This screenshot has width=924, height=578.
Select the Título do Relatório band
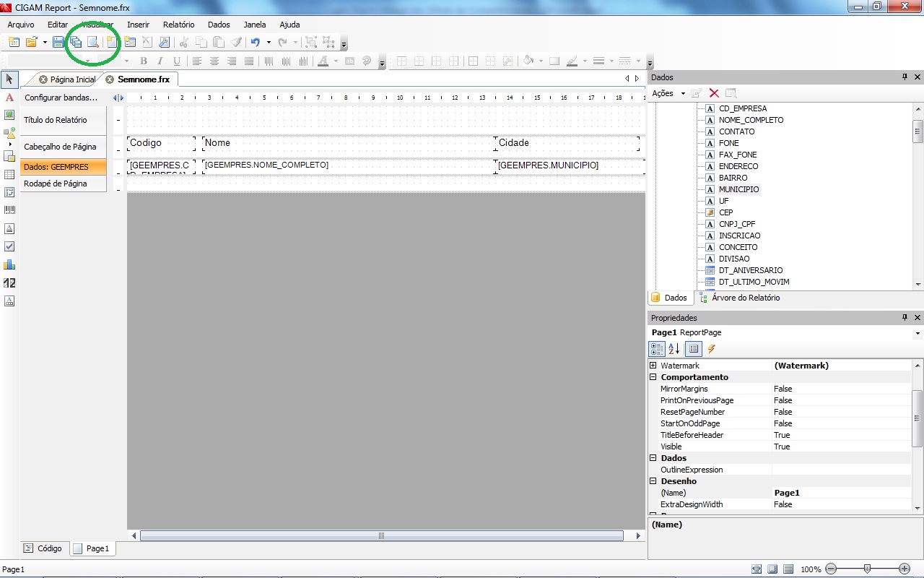point(64,120)
